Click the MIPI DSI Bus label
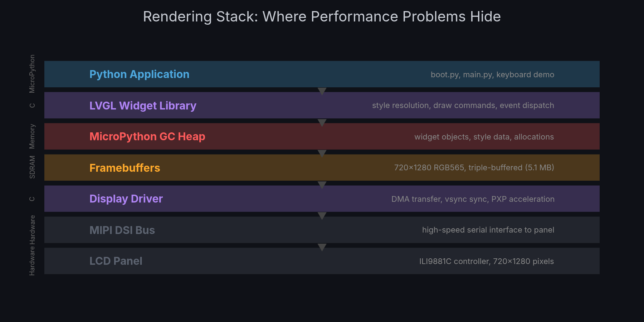This screenshot has height=322, width=644. [x=122, y=230]
